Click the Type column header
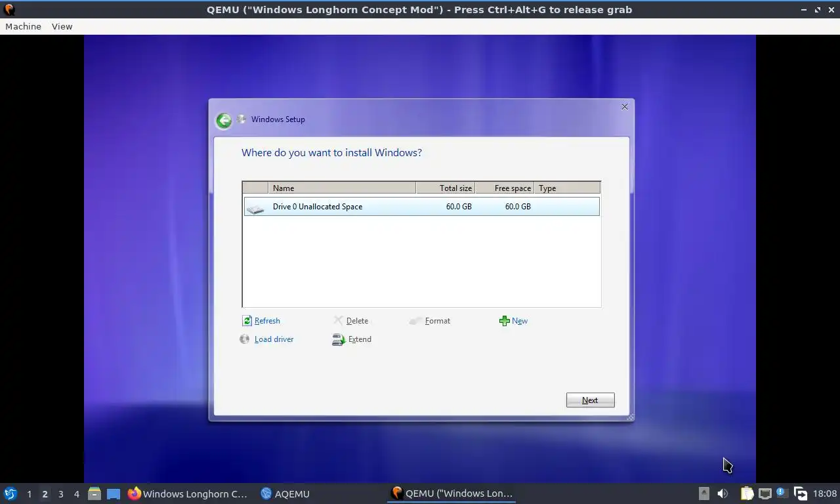Image resolution: width=840 pixels, height=504 pixels. [567, 188]
